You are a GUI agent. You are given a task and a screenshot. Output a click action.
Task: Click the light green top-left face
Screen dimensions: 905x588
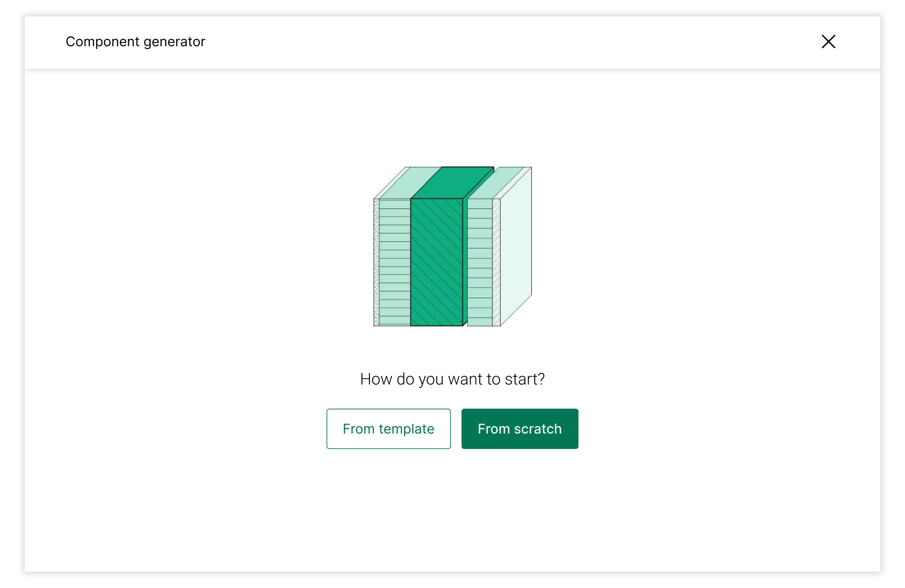click(411, 182)
